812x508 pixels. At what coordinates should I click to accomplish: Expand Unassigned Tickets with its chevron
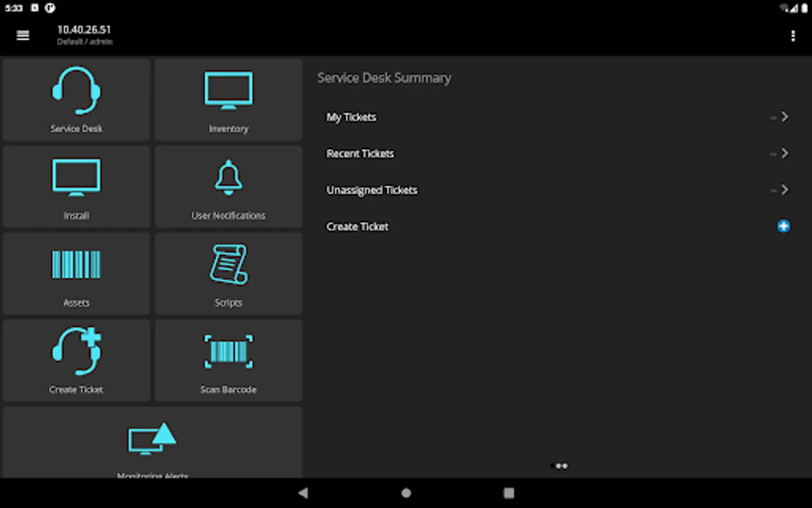pyautogui.click(x=784, y=190)
